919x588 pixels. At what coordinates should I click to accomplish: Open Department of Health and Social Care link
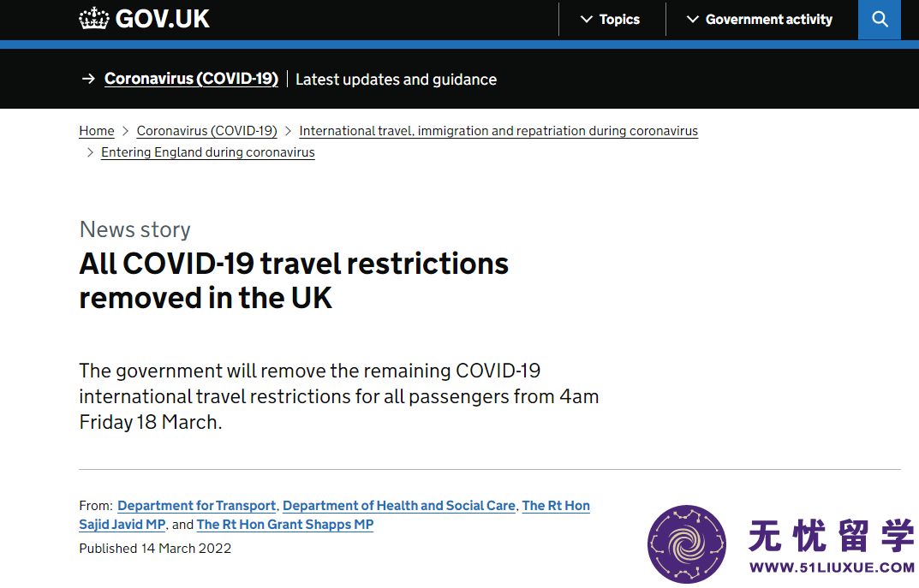click(x=399, y=506)
